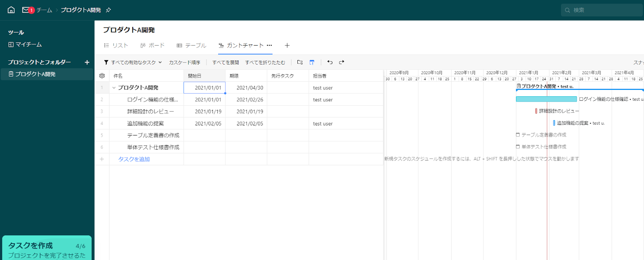Switch to the ボード view tab
Screen dimensions: 644x260
pos(153,46)
